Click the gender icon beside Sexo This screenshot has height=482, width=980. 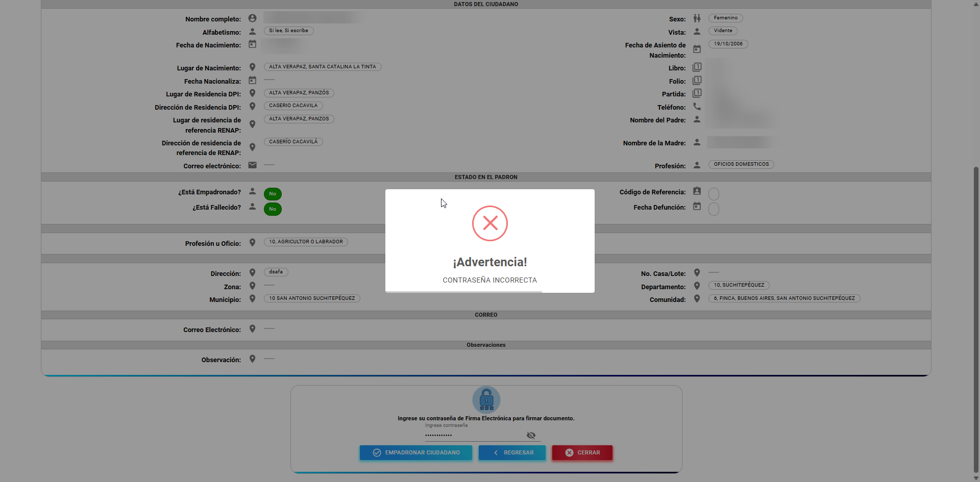tap(697, 18)
